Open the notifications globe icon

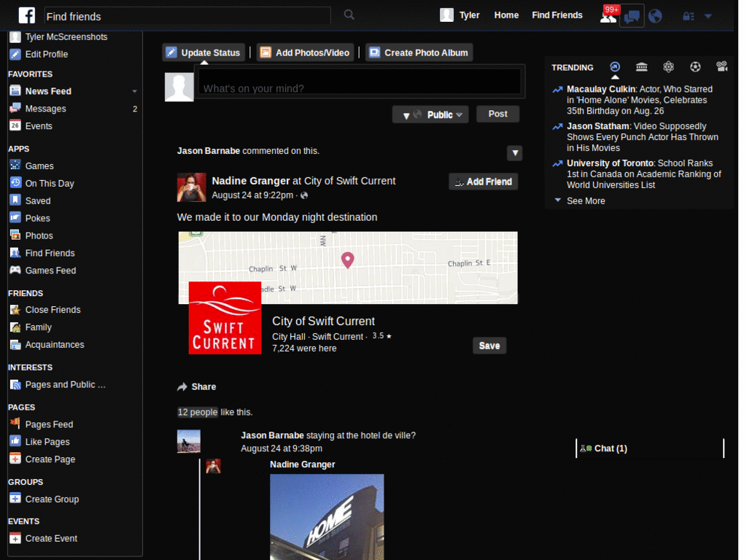[655, 16]
